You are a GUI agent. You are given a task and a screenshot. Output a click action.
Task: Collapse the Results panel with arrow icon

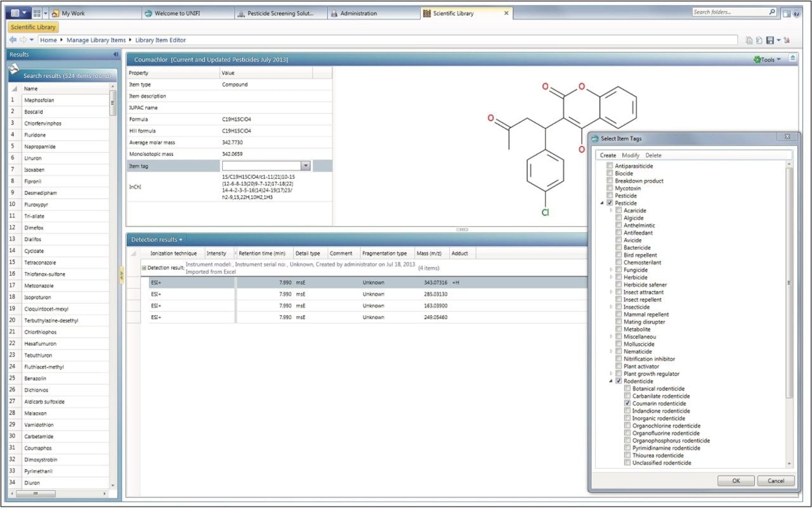[115, 55]
